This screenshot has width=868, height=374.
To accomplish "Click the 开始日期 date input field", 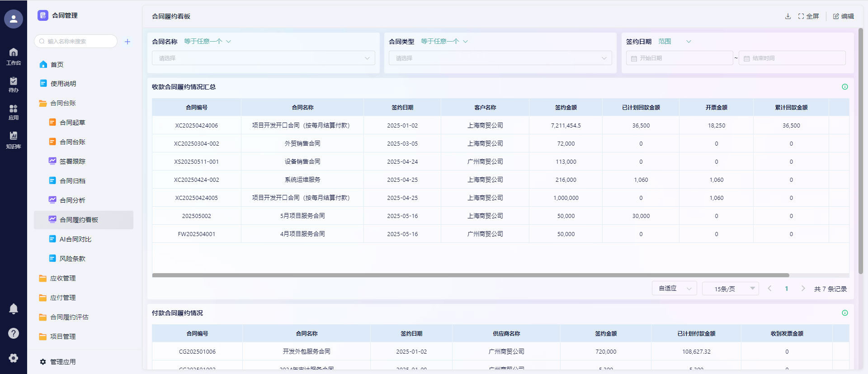I will 679,58.
